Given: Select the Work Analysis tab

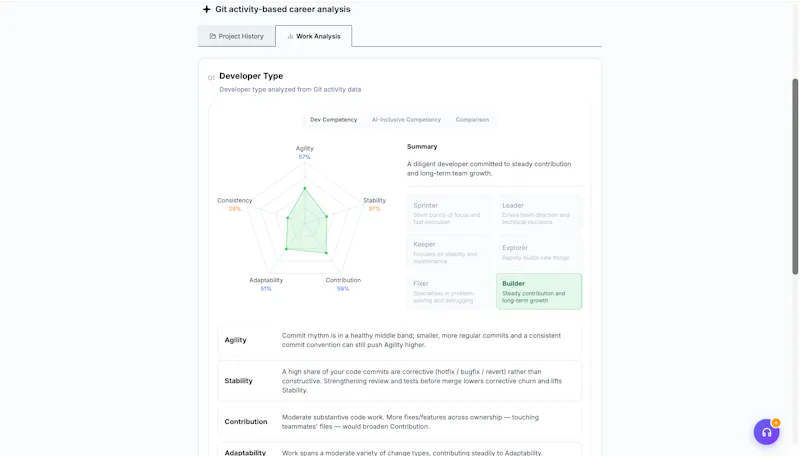Looking at the screenshot, I should pos(313,36).
